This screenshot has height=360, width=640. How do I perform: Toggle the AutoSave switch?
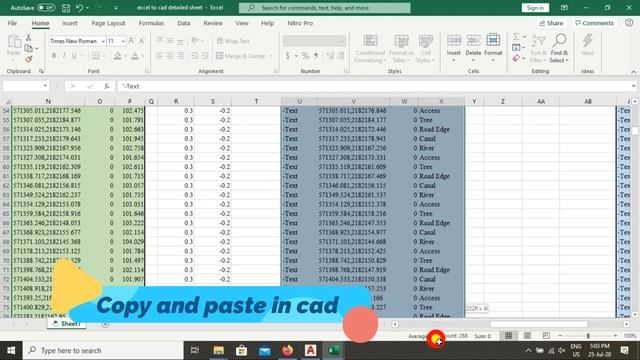(x=46, y=8)
